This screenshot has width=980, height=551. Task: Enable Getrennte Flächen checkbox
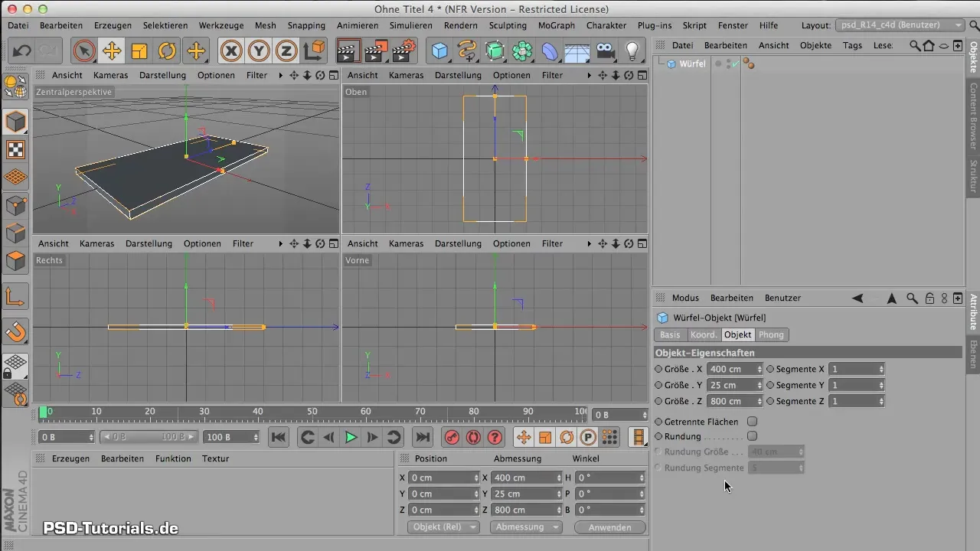click(752, 422)
